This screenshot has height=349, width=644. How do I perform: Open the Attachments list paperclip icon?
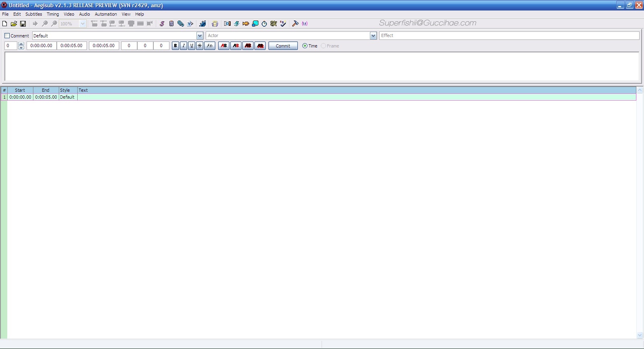pyautogui.click(x=181, y=24)
